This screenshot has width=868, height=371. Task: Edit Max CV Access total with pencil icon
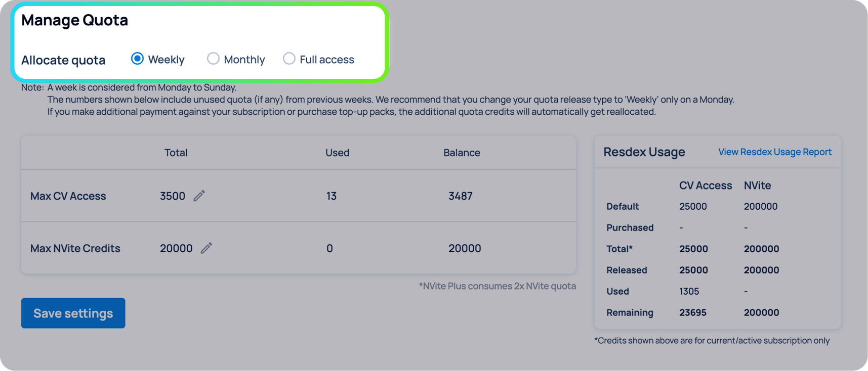tap(199, 196)
